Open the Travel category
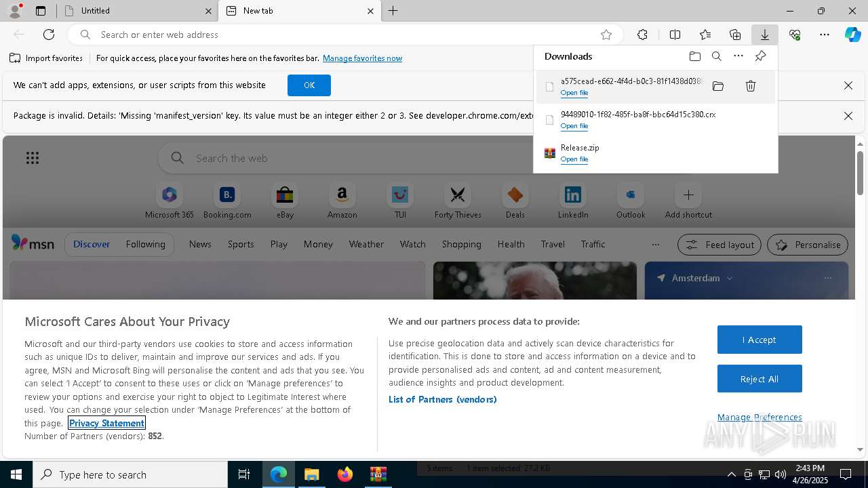Image resolution: width=868 pixels, height=488 pixels. tap(553, 244)
